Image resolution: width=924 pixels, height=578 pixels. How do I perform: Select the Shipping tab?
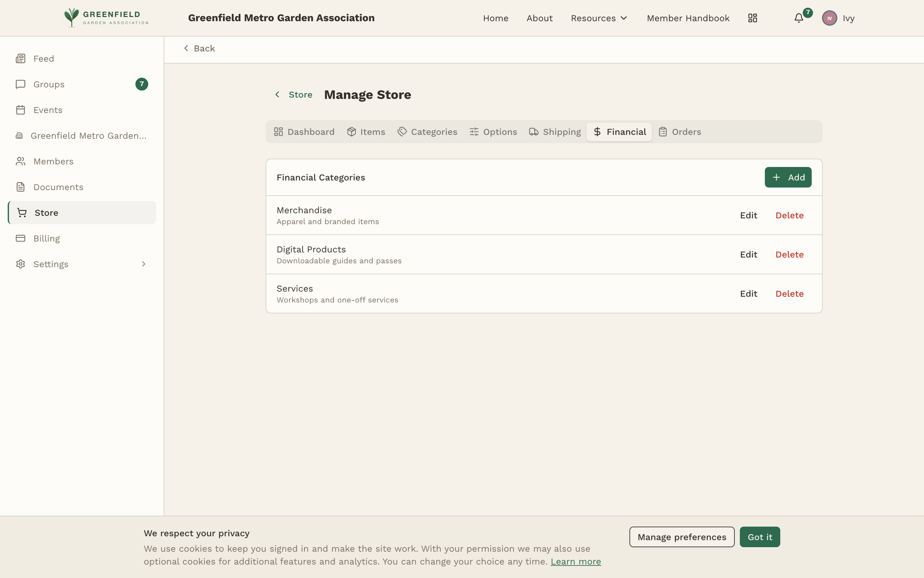555,132
